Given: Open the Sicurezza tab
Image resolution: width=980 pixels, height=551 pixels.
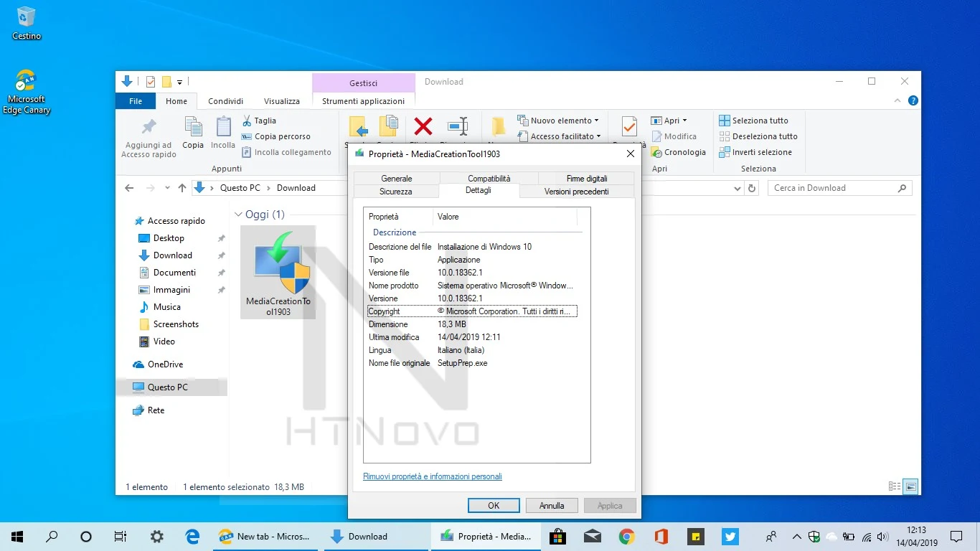Looking at the screenshot, I should tap(396, 192).
